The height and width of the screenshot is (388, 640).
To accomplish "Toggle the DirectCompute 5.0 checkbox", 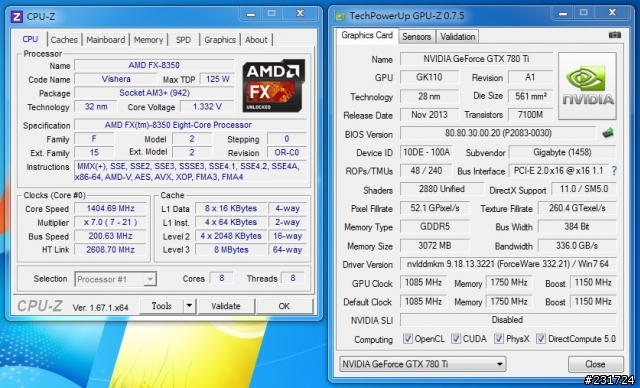I will pos(541,339).
